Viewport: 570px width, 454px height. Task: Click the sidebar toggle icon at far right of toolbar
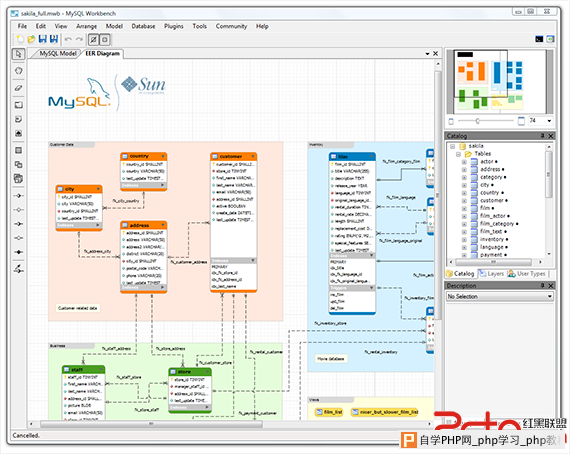[x=551, y=39]
